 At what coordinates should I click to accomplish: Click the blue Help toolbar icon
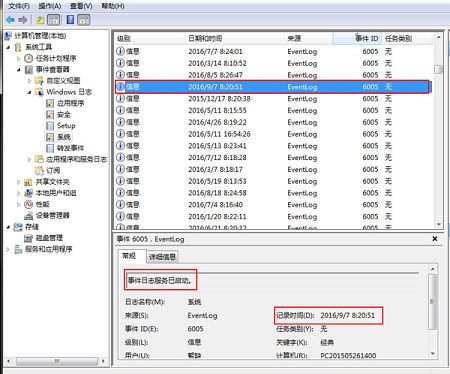[70, 20]
